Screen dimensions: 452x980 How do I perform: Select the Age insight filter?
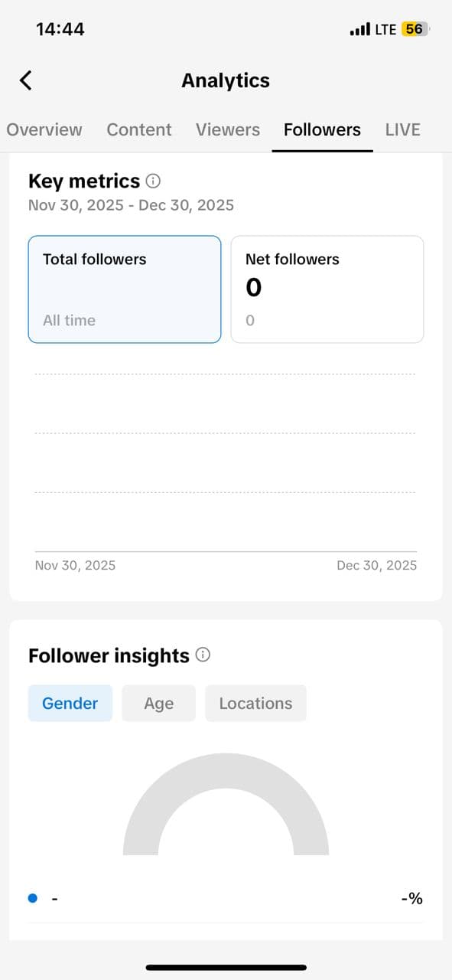[158, 703]
